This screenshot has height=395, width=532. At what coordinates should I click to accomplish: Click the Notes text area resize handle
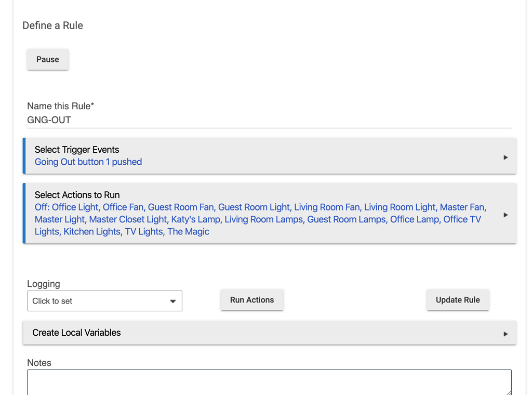[x=509, y=392]
